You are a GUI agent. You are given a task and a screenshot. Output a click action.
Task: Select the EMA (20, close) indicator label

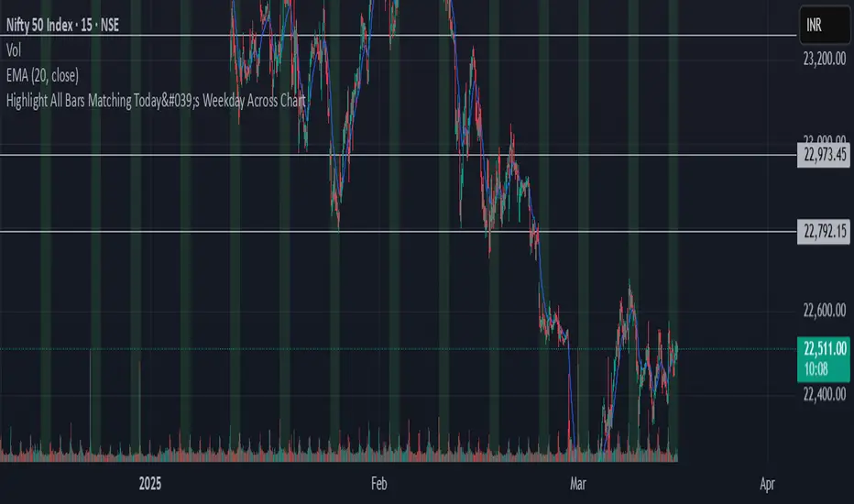click(42, 75)
